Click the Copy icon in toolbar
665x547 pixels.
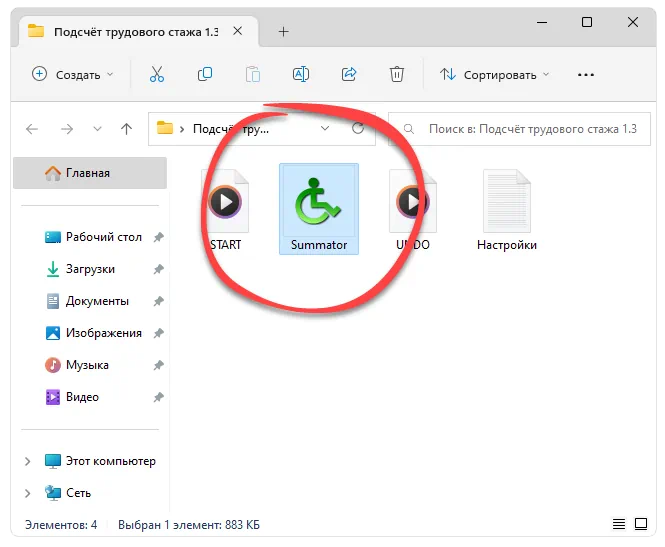205,74
